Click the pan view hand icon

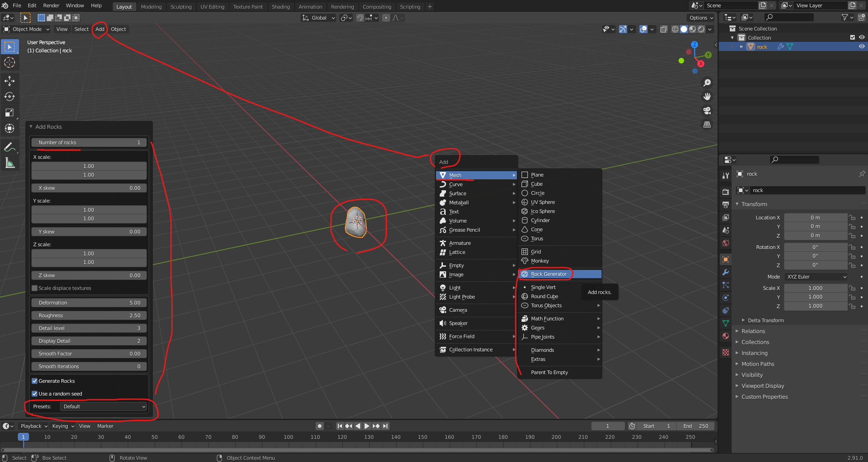707,96
